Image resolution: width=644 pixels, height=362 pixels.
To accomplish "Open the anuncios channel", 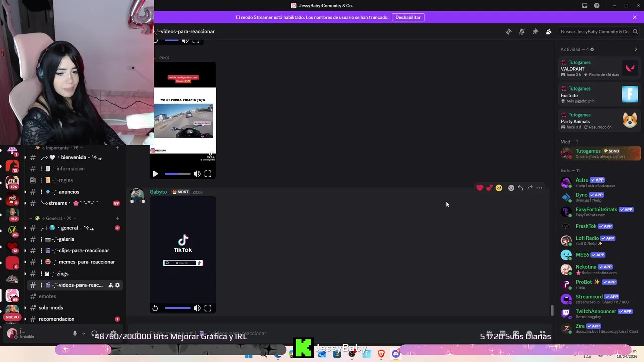I will point(73,192).
